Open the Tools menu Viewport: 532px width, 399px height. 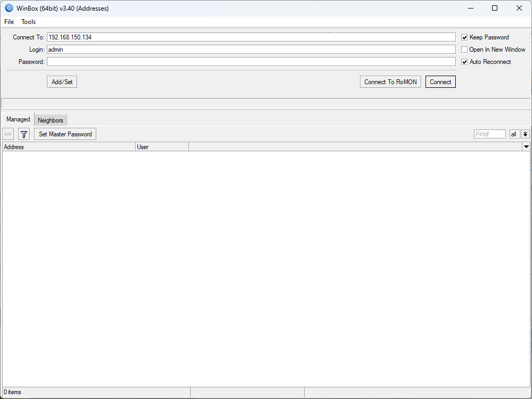click(29, 22)
